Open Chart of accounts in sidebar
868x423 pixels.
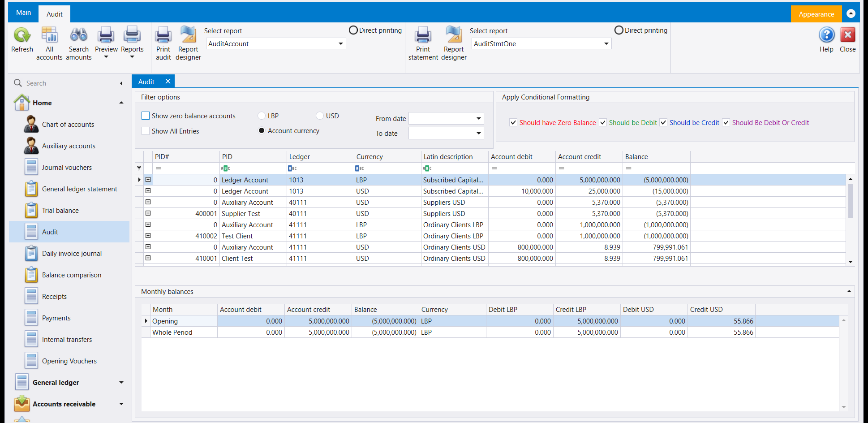pyautogui.click(x=68, y=125)
